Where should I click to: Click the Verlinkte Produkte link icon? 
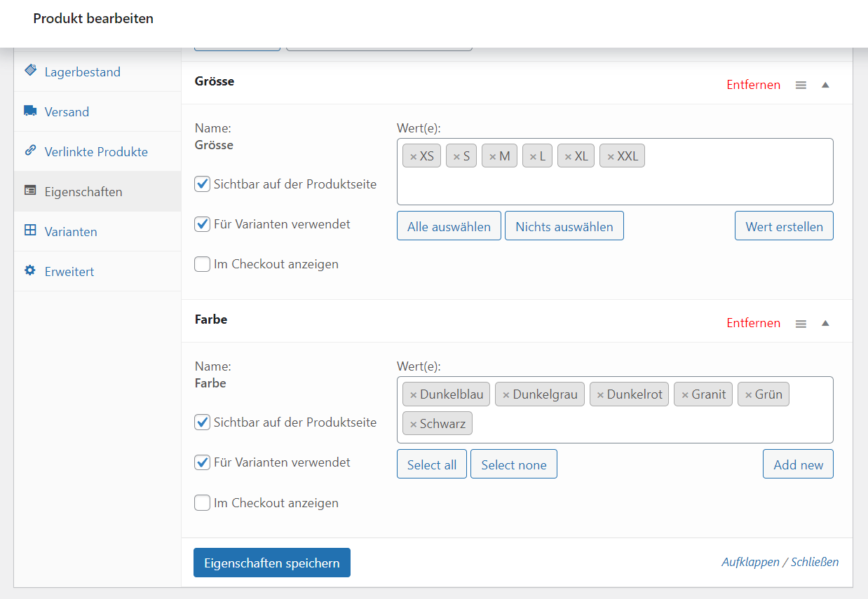pyautogui.click(x=30, y=151)
